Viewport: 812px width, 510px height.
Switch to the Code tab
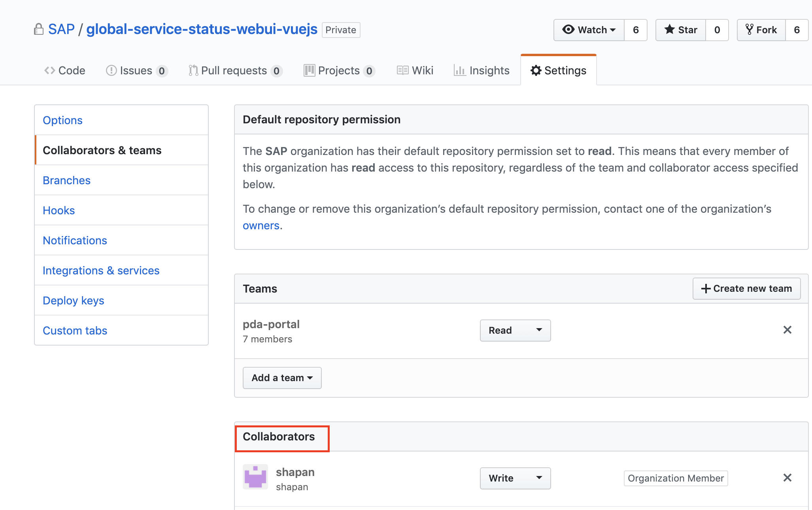(65, 70)
